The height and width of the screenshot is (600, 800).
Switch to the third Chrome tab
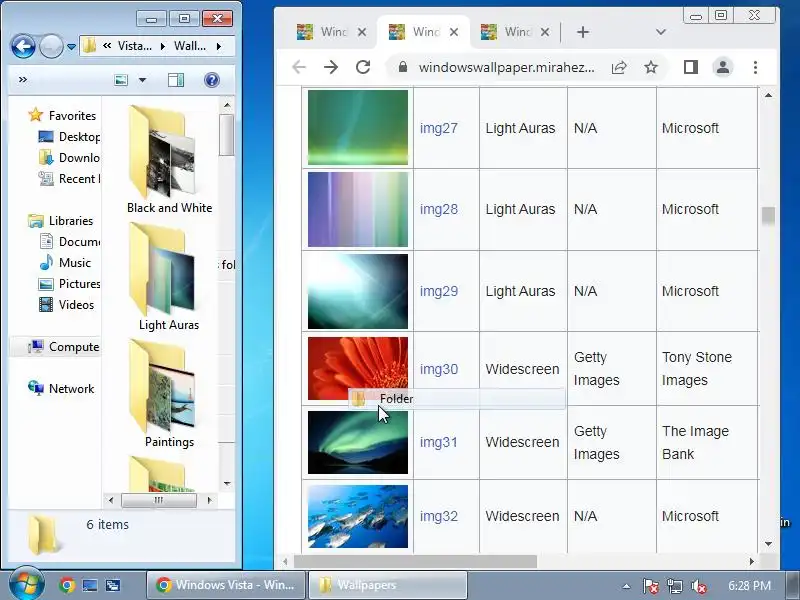(x=515, y=32)
